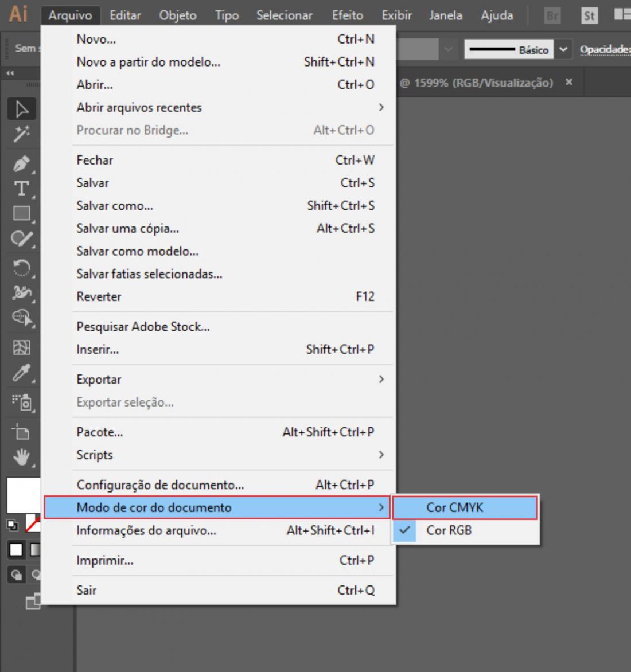Select the Magic Wand tool
This screenshot has width=631, height=672.
coord(22,134)
